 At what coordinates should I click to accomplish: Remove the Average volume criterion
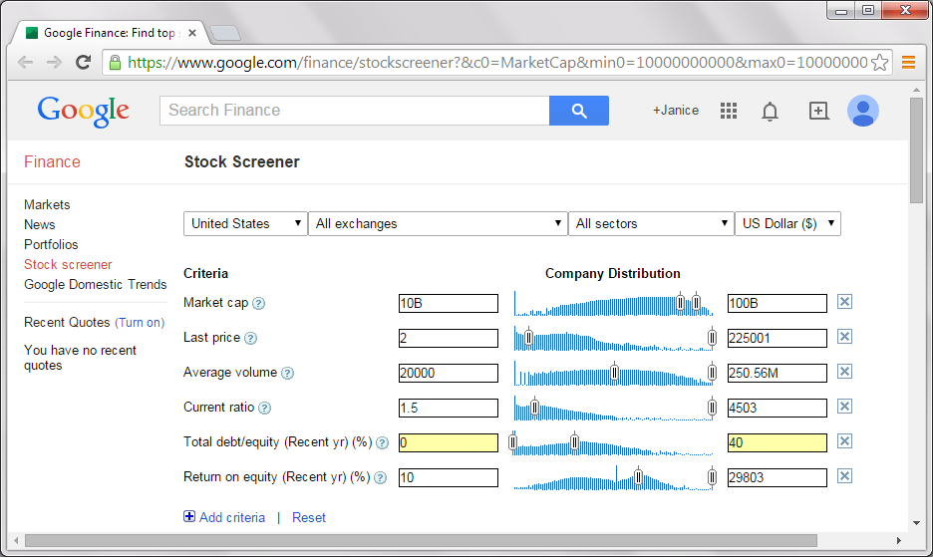pyautogui.click(x=844, y=372)
